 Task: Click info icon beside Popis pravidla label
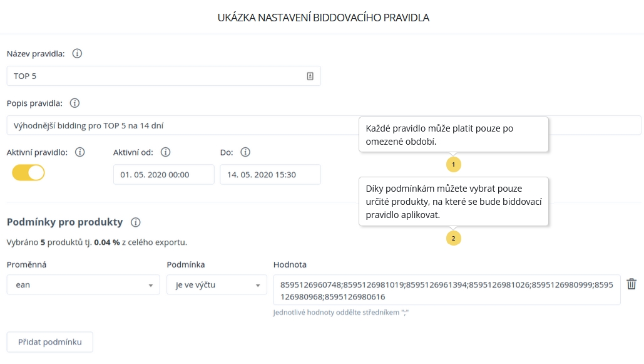click(74, 103)
